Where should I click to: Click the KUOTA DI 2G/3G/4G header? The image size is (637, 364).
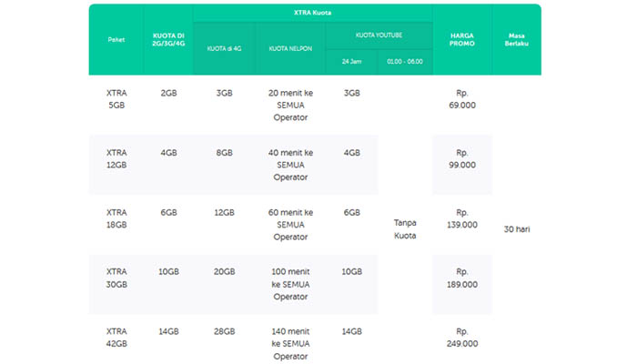coord(167,39)
